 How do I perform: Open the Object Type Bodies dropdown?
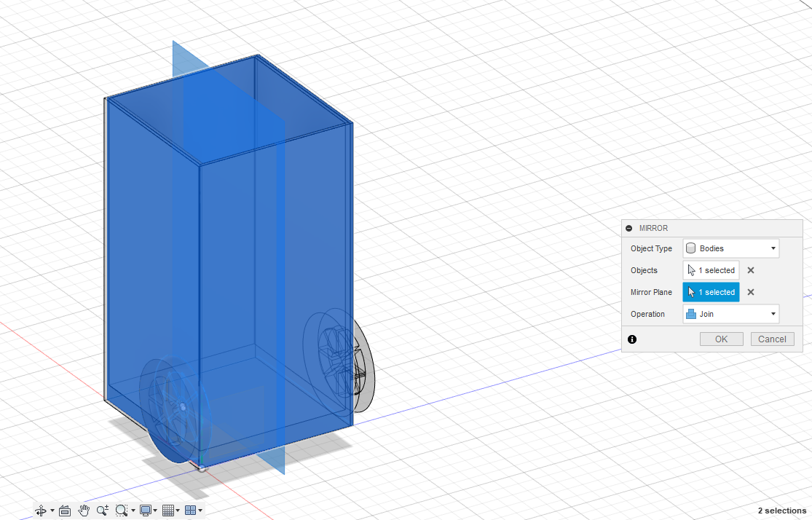coord(730,248)
